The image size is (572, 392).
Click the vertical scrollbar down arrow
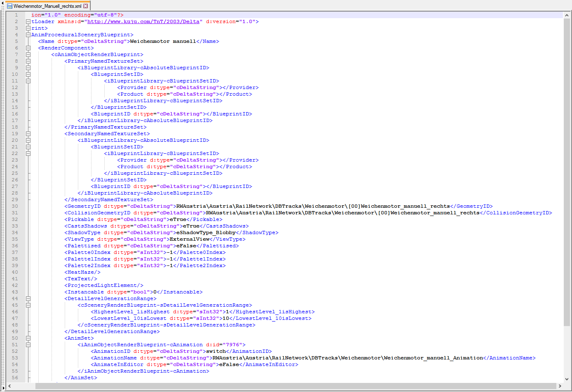pos(567,379)
